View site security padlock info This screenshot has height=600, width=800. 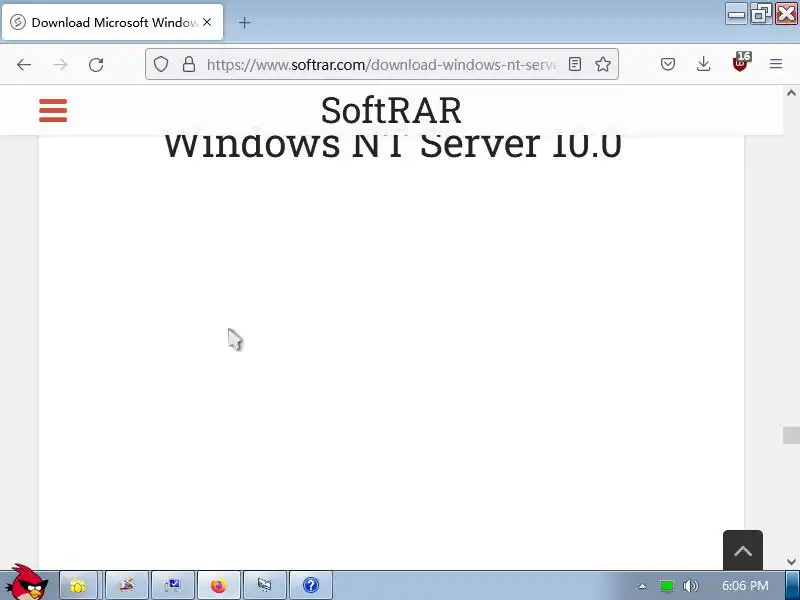click(x=189, y=64)
